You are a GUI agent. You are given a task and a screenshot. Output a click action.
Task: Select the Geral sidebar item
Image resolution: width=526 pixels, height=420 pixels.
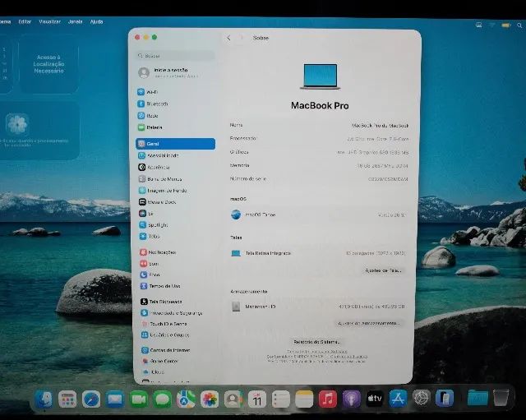coord(175,144)
